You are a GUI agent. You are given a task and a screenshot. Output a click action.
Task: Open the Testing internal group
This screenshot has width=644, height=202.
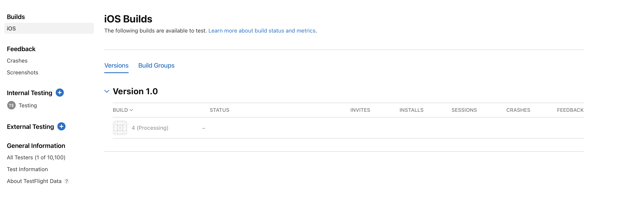[x=28, y=105]
